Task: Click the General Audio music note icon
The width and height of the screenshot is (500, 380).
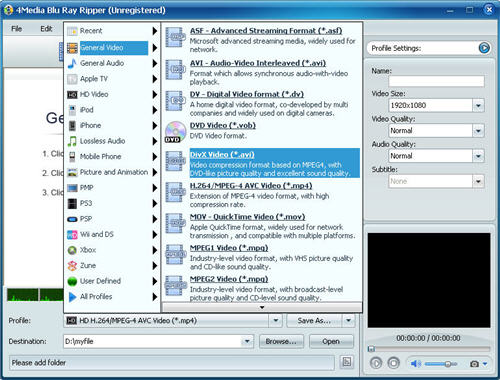Action: (x=72, y=63)
